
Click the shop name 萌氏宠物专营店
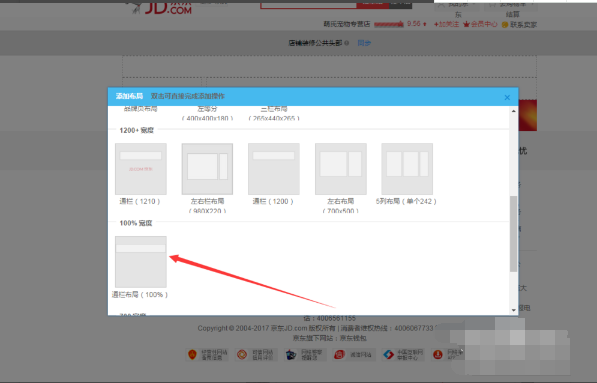click(x=346, y=24)
